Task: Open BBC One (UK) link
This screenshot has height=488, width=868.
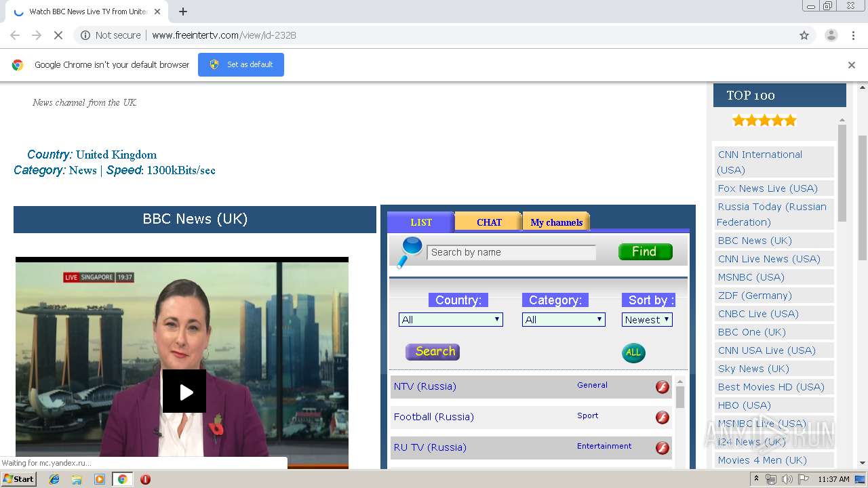Action: pyautogui.click(x=751, y=332)
